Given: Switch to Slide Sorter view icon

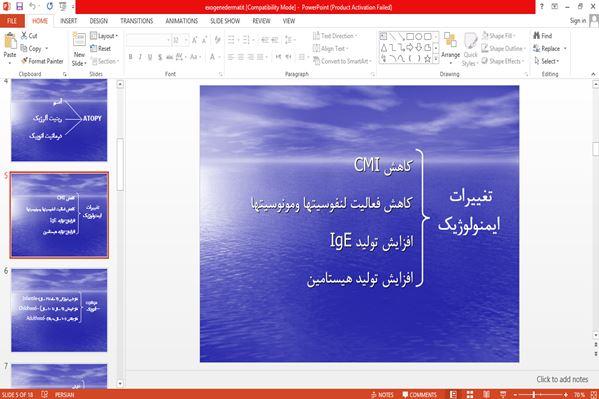Looking at the screenshot, I should point(470,394).
